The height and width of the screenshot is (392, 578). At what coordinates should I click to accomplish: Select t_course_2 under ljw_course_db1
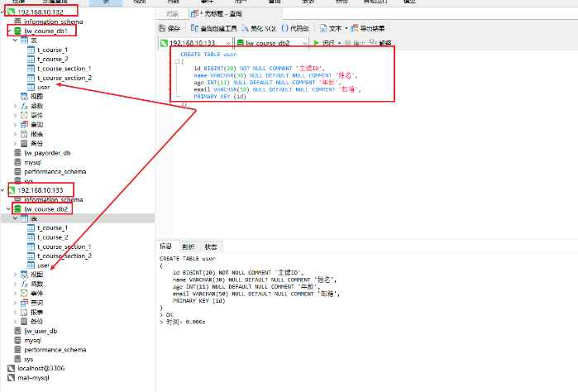pos(53,59)
